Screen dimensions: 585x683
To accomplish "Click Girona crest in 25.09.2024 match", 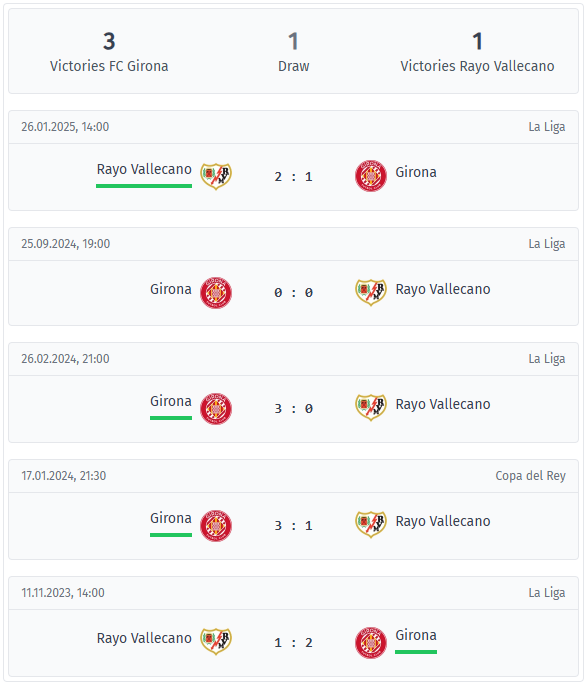I will [216, 293].
